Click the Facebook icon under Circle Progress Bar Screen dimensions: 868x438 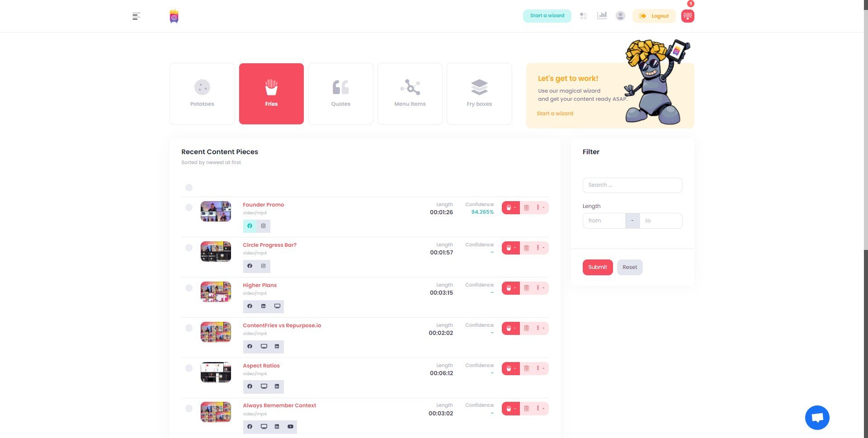[250, 266]
